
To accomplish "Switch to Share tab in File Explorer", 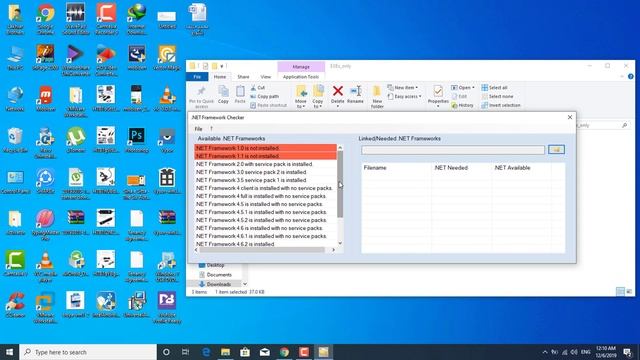I will (243, 77).
